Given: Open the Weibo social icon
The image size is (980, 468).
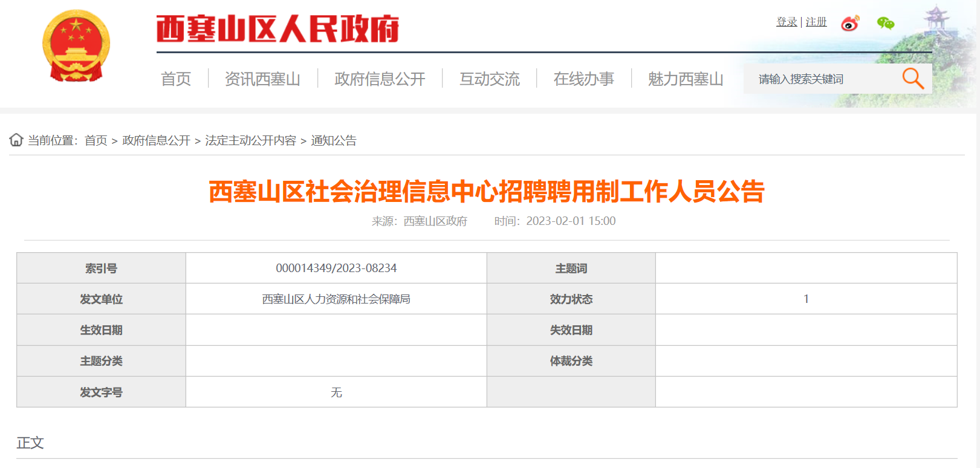Looking at the screenshot, I should tap(850, 23).
